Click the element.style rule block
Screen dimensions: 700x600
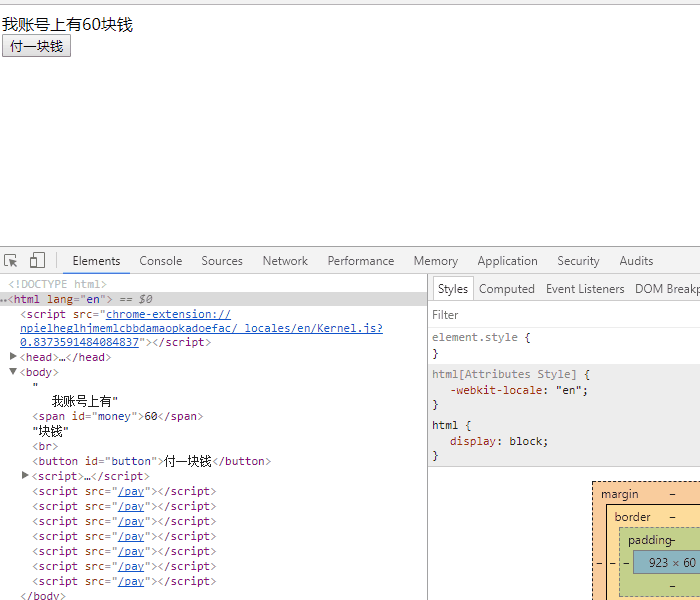564,346
